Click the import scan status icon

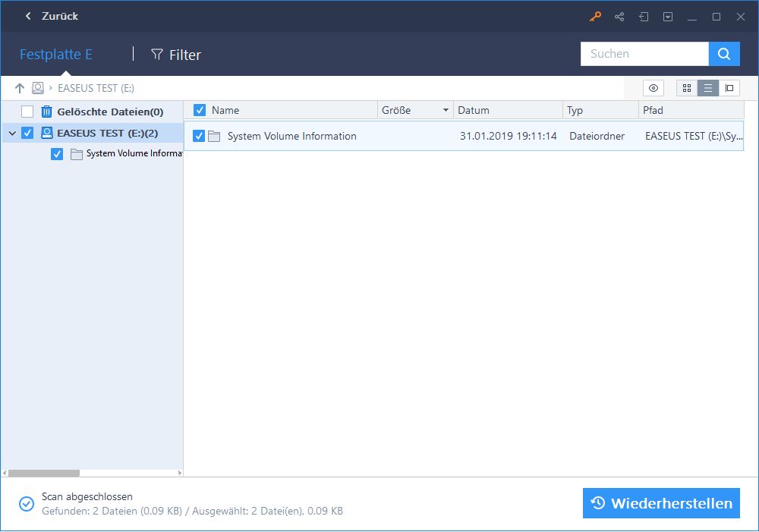[644, 17]
